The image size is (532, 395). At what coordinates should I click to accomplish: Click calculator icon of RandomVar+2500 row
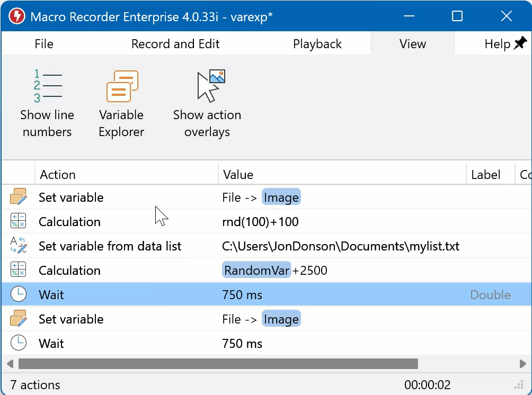(19, 271)
